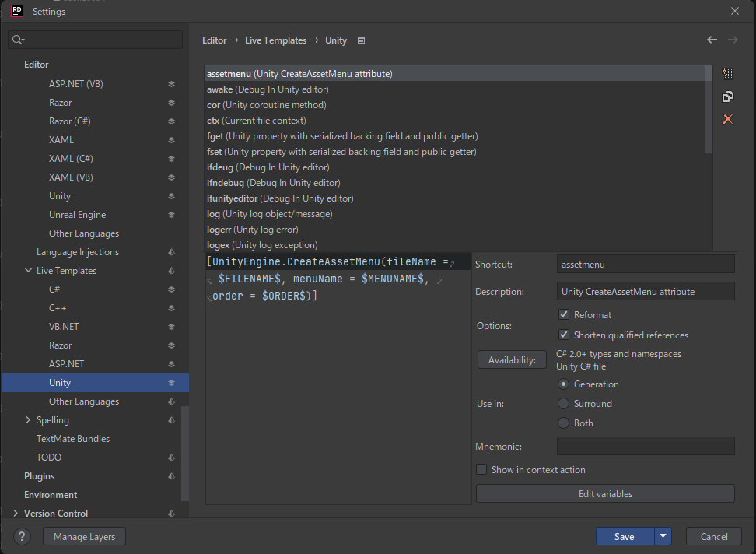Click layer icon next to C++

171,308
